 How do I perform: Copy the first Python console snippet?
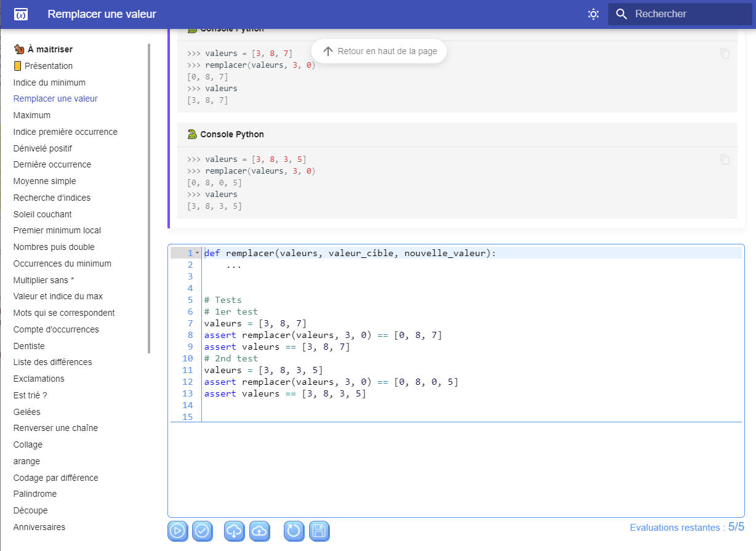click(725, 54)
